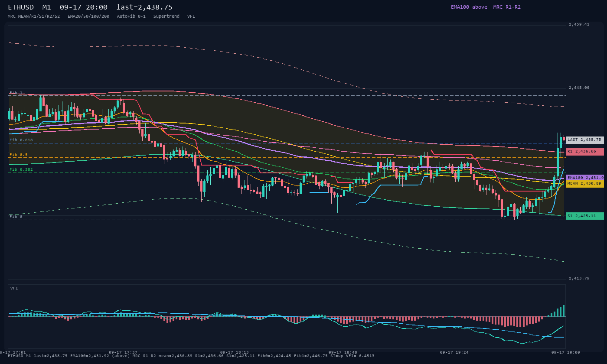Click the 2,413.79 price axis value

[579, 278]
